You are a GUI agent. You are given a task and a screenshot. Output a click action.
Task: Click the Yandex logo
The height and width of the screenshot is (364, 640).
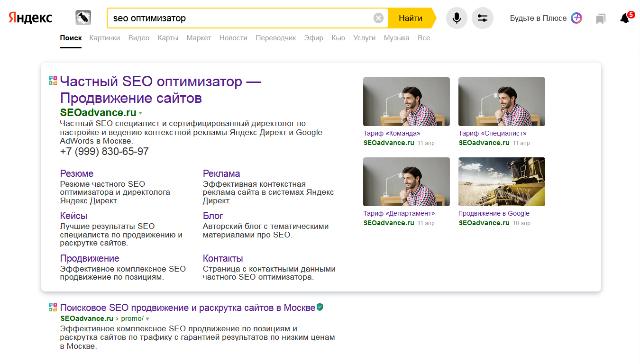30,18
